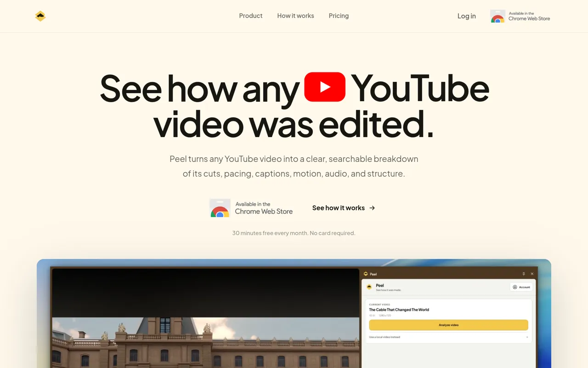Click the Peel logo in the header
Screen dimensions: 588x368
[x=40, y=16]
